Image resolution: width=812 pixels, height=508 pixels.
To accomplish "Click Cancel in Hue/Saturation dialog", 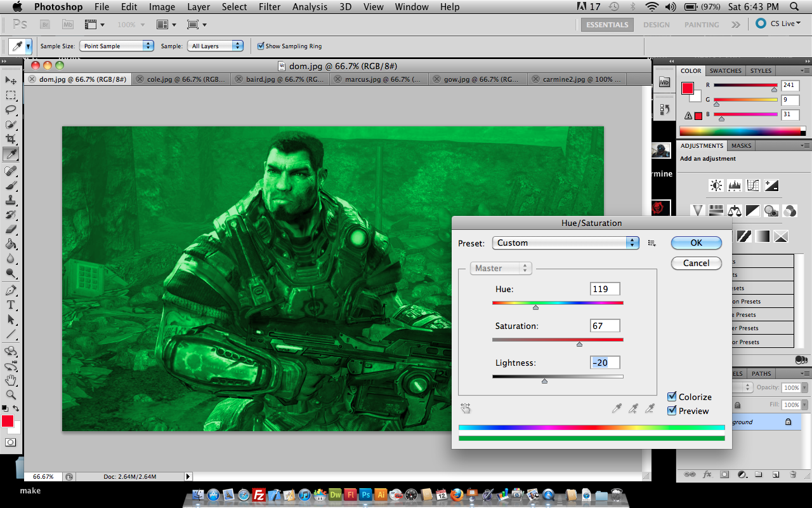I will click(697, 263).
